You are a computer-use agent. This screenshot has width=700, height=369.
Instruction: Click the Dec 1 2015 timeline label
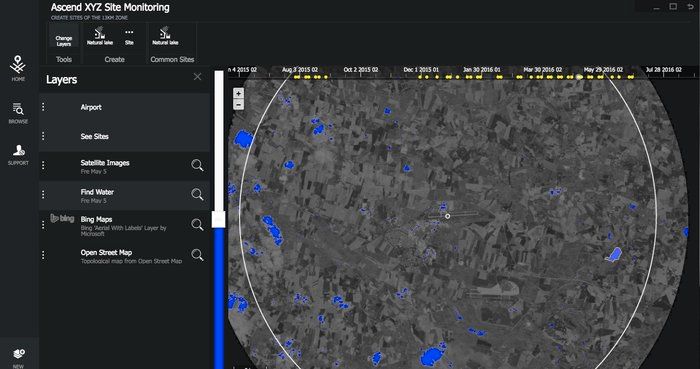point(421,70)
